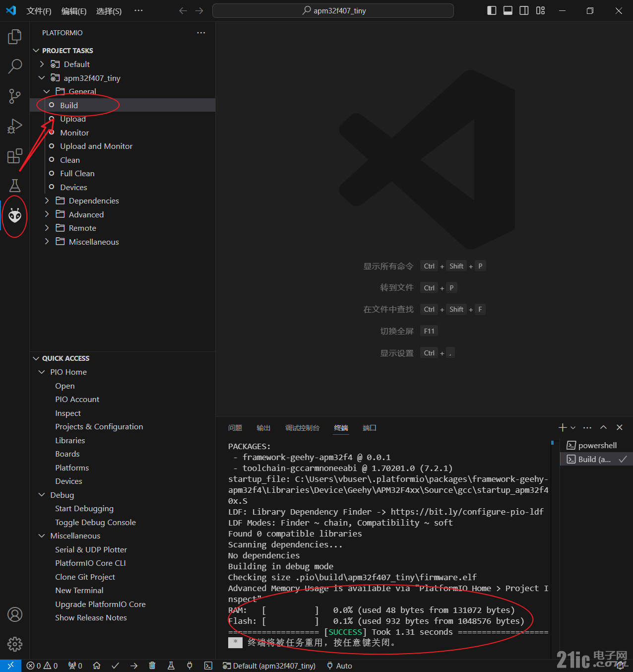Click PlatformIO Build checkmark in status bar
This screenshot has width=633, height=672.
click(x=115, y=666)
